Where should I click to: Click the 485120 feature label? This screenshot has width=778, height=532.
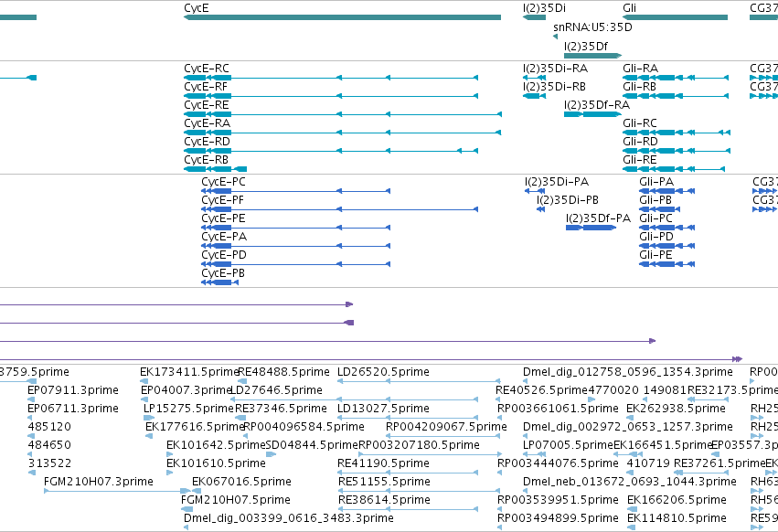[49, 427]
